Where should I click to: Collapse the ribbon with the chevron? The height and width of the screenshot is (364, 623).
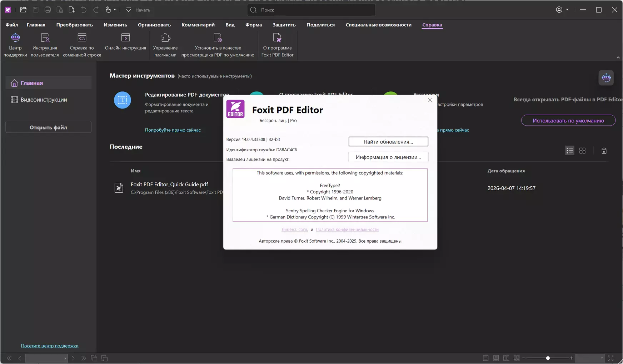point(618,57)
